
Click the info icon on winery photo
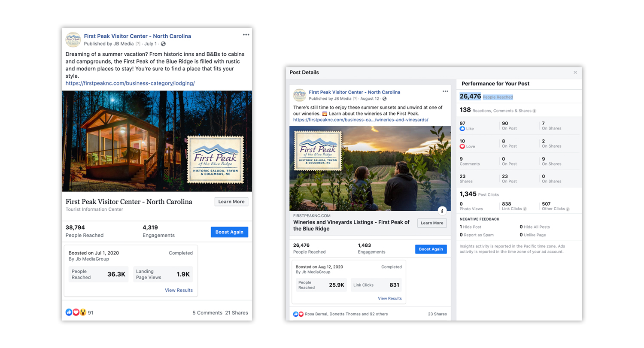(442, 210)
